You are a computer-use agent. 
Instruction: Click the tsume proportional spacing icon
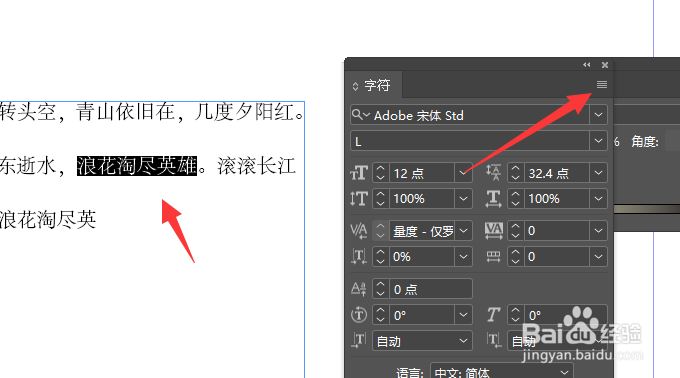point(359,257)
